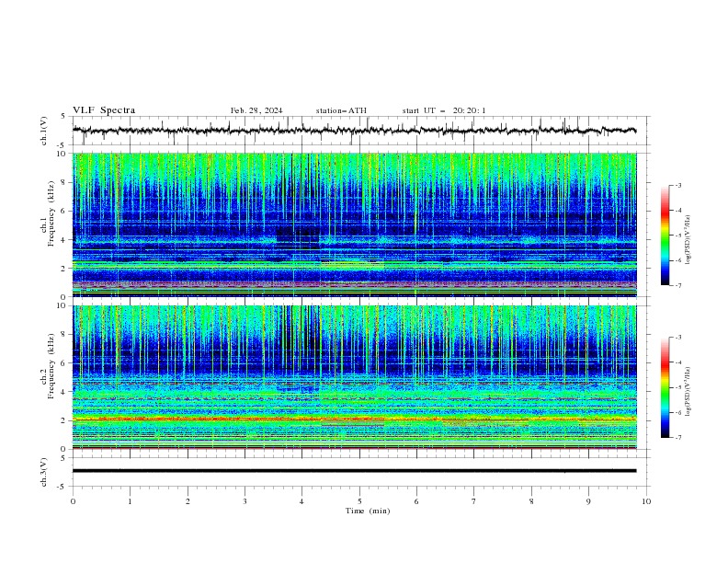Click the ch.3 voltage black trace
This screenshot has width=728, height=563.
[354, 471]
